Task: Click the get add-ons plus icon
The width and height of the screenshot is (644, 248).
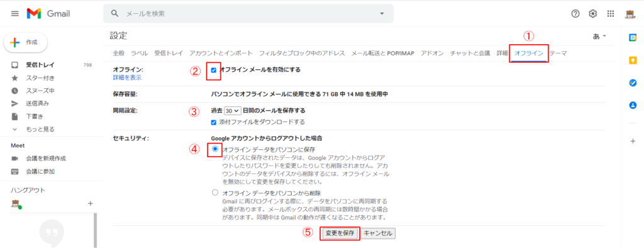Action: [633, 141]
